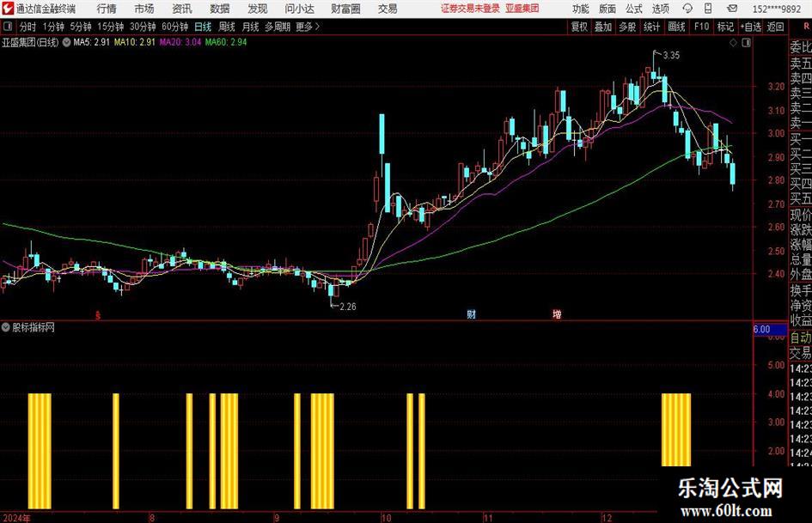This screenshot has width=812, height=523.
Task: Click the MA10: 2.91 label
Action: (x=135, y=42)
